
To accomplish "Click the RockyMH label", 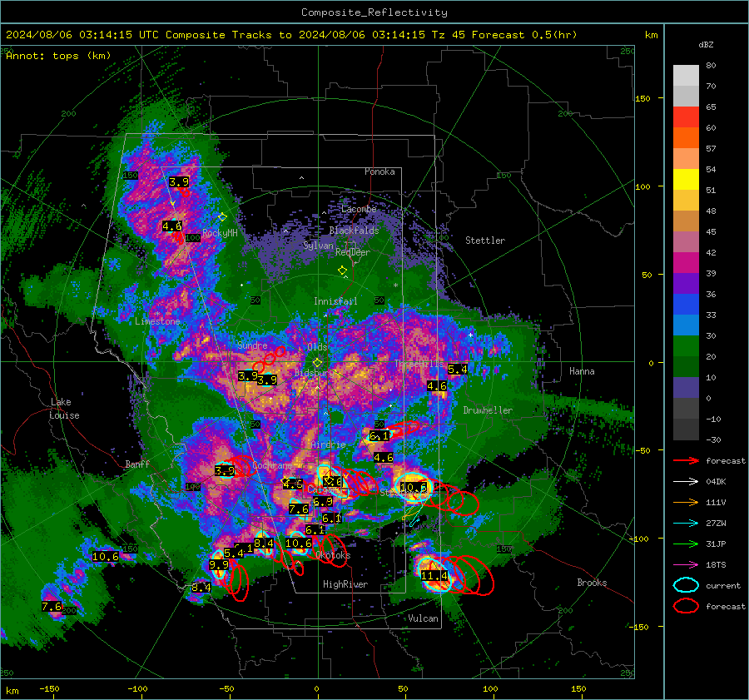I will tap(220, 233).
